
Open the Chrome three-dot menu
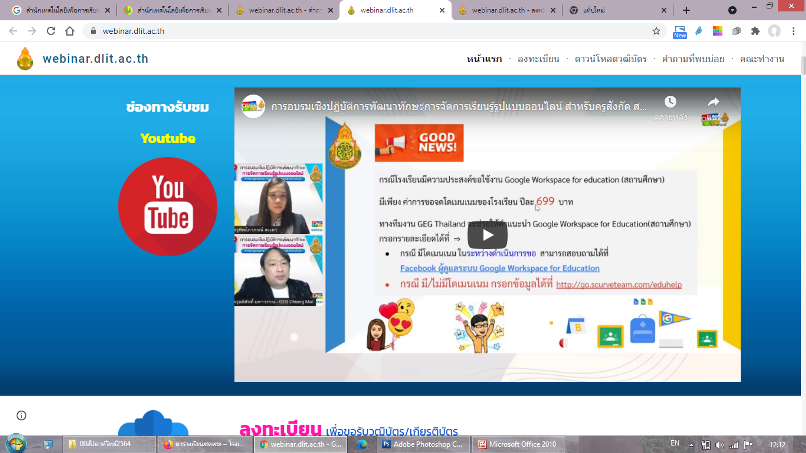click(x=794, y=31)
